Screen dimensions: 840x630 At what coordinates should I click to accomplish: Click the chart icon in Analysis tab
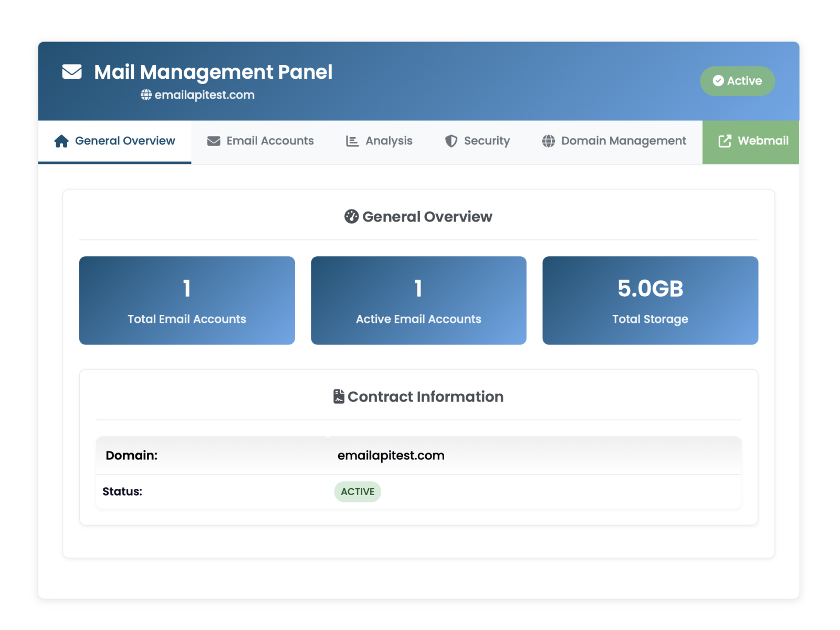pos(352,141)
